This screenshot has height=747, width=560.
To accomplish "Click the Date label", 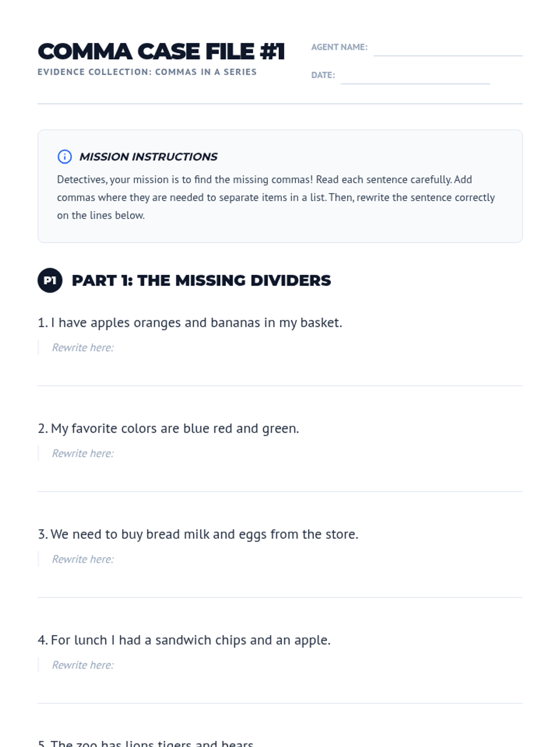I will pyautogui.click(x=323, y=75).
